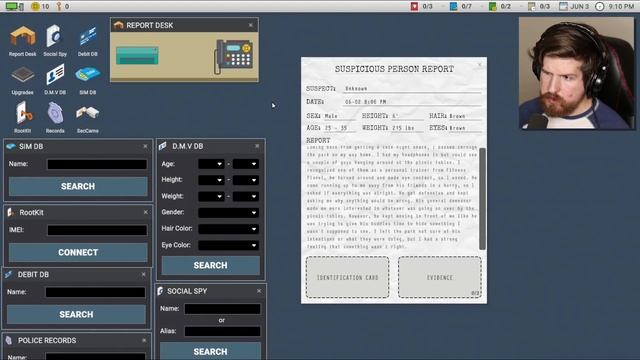Click CONNECT in the RootKit window
Viewport: 640px width, 360px height.
(78, 252)
